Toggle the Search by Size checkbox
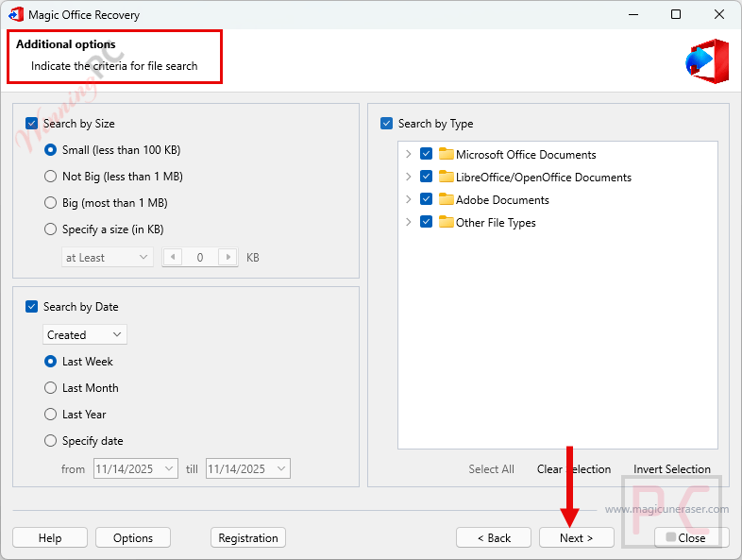The width and height of the screenshot is (742, 560). (31, 124)
